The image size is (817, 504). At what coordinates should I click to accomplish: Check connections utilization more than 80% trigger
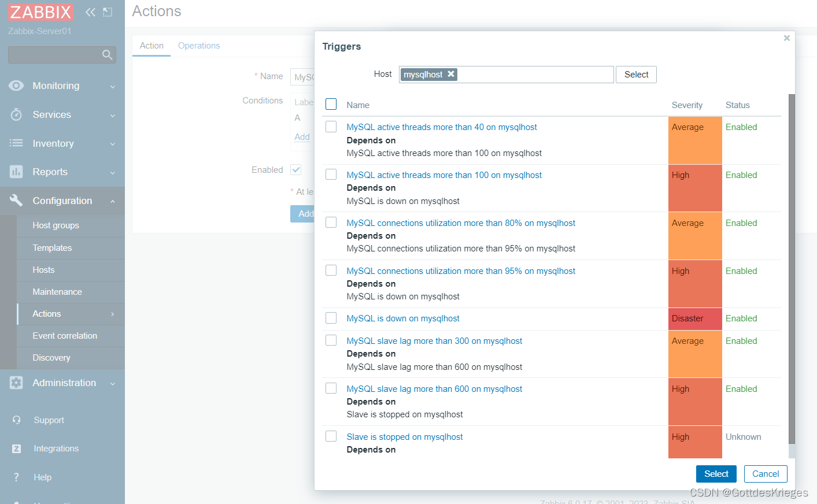coord(331,223)
